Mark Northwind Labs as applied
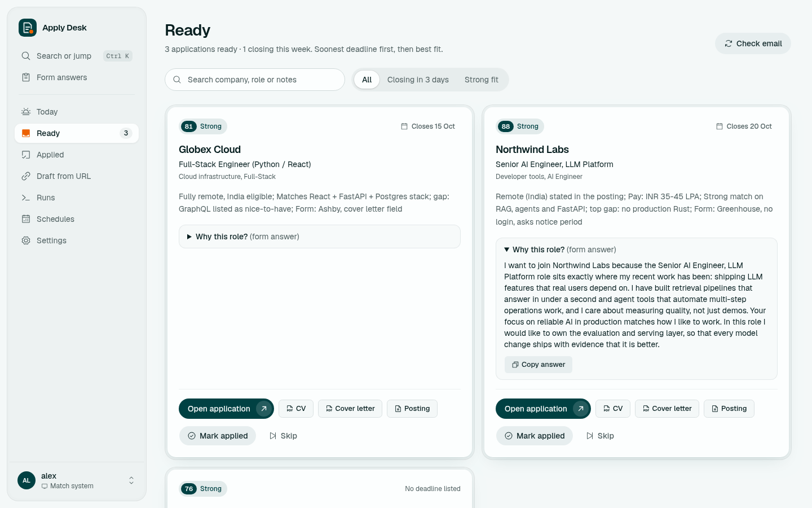812x508 pixels. click(535, 436)
